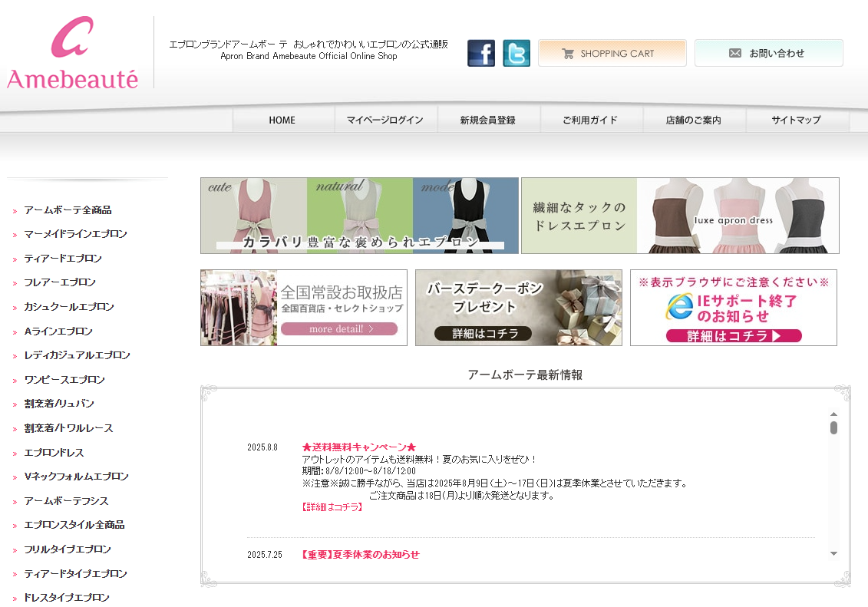Image resolution: width=868 pixels, height=607 pixels.
Task: Select 新規会員登録 in navigation bar
Action: click(x=488, y=120)
